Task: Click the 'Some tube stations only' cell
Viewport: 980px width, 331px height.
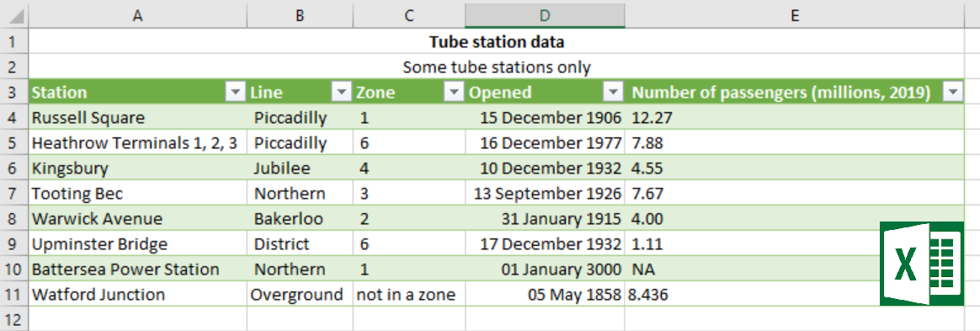Action: tap(496, 67)
